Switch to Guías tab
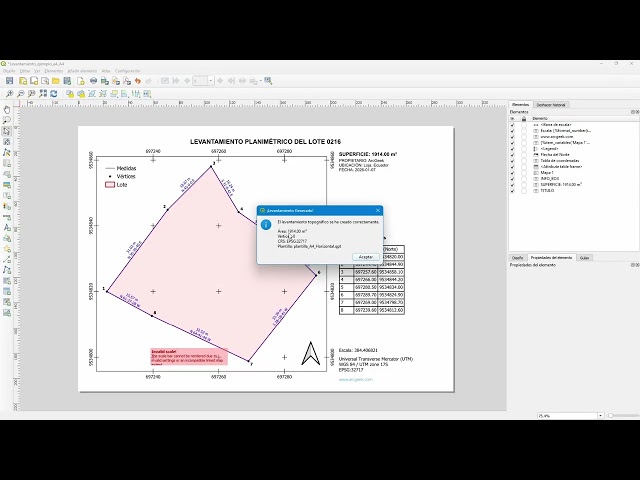This screenshot has width=640, height=480. coord(584,258)
